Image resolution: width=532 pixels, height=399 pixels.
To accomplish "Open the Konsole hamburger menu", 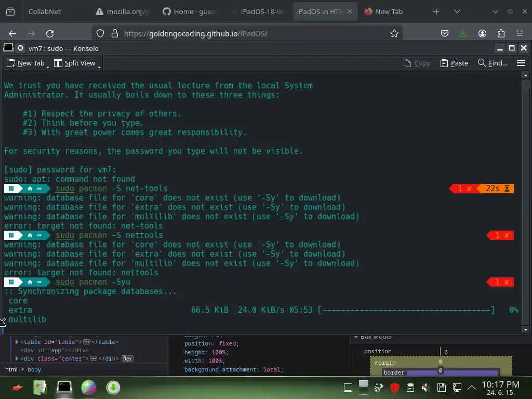I will pos(521,63).
